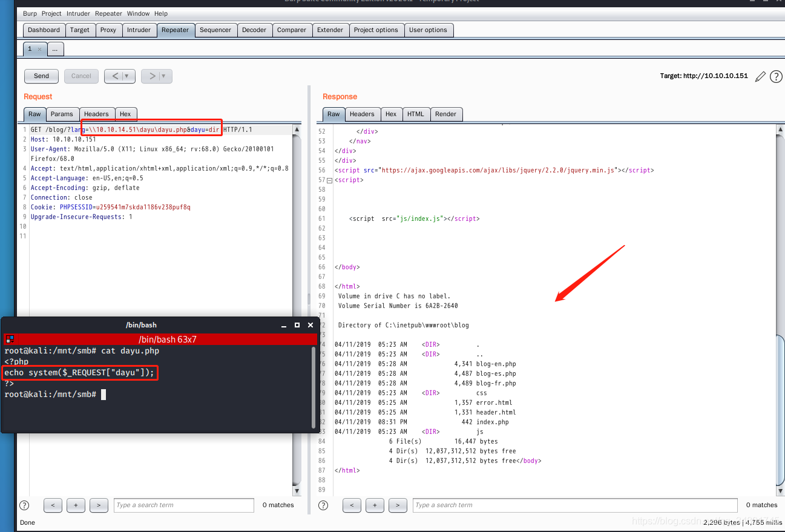Screen dimensions: 785x532
Task: Click the terminal 'cat dayu.php' command line
Action: [x=82, y=350]
